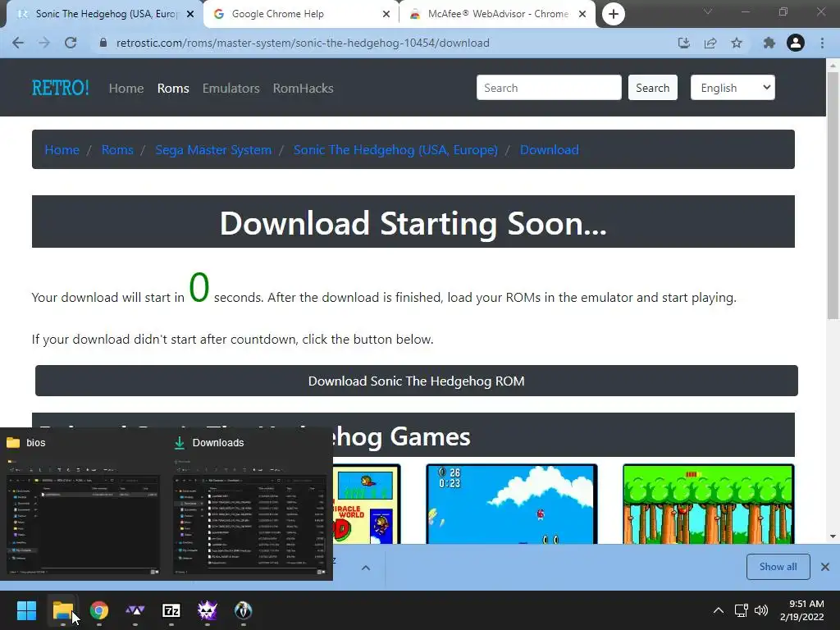Select the Downloads window preview
This screenshot has width=840, height=630.
click(x=249, y=504)
